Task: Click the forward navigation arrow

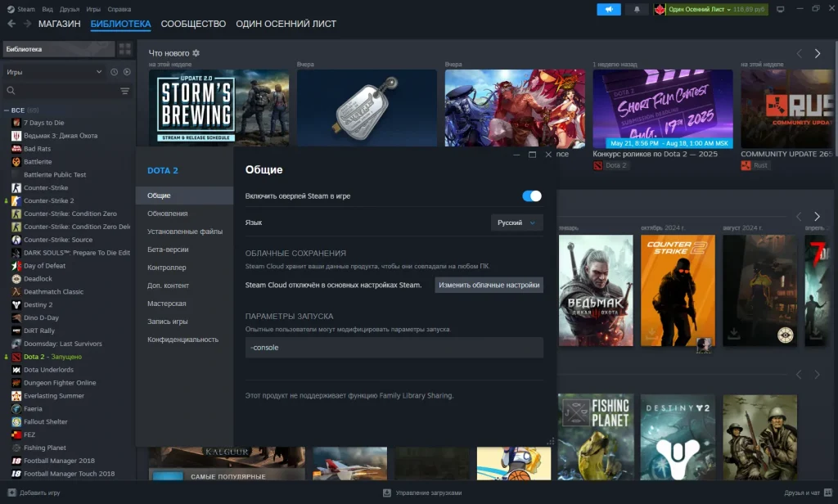Action: (x=27, y=24)
